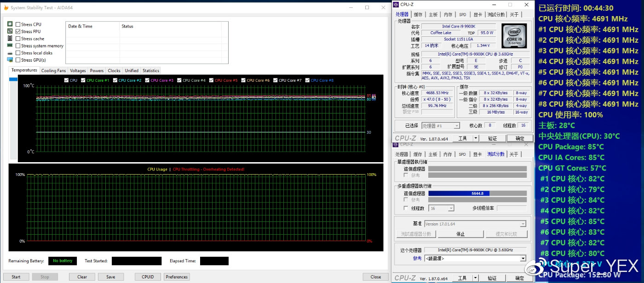The height and width of the screenshot is (283, 644).
Task: Toggle CPU Core #8 graph checkbox
Action: pos(307,80)
